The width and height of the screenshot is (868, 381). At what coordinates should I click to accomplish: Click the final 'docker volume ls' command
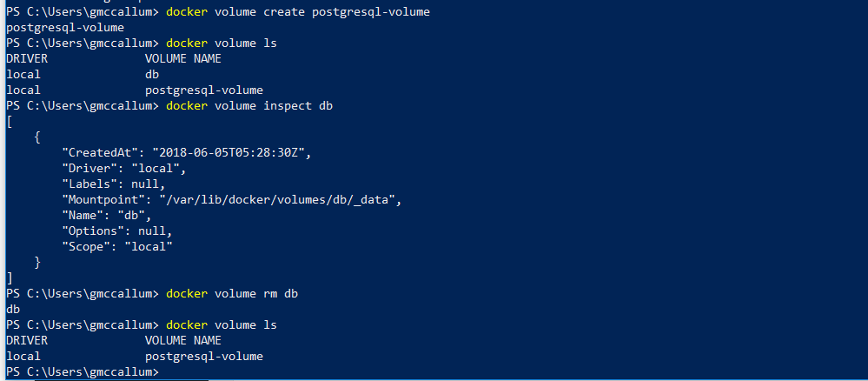(x=222, y=325)
